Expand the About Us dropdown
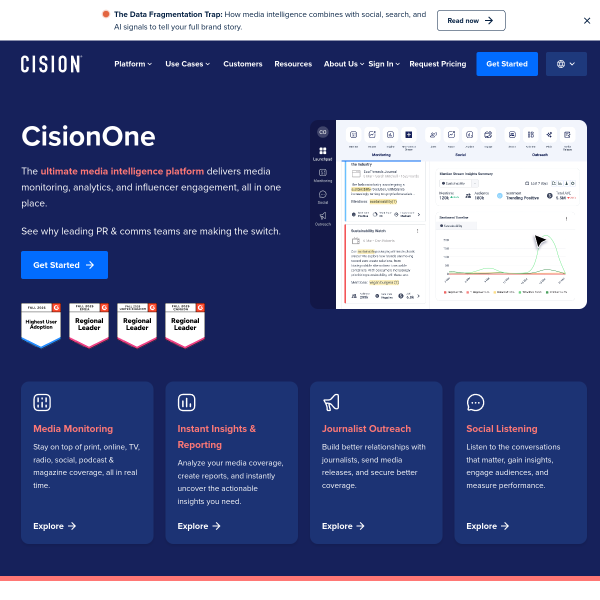Viewport: 600px width, 600px height. [344, 64]
